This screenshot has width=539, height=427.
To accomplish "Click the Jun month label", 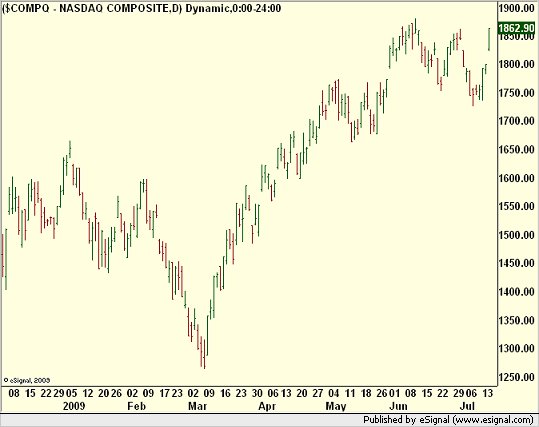I will coord(398,406).
